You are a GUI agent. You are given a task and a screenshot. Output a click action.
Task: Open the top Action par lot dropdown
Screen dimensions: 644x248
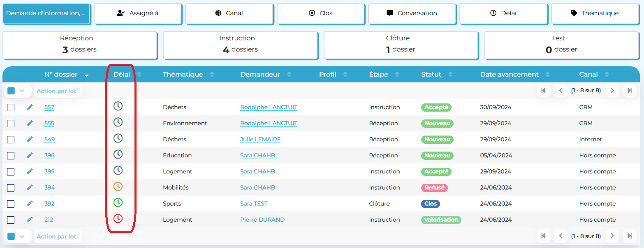58,91
